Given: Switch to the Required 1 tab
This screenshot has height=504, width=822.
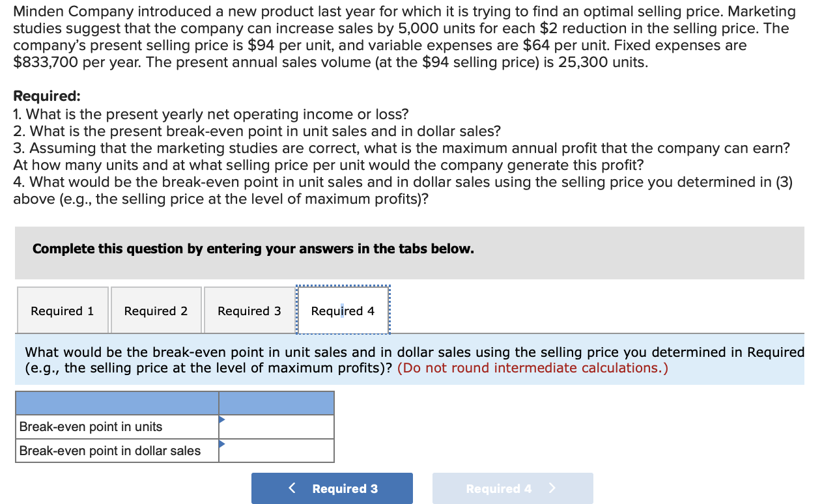Looking at the screenshot, I should (63, 311).
